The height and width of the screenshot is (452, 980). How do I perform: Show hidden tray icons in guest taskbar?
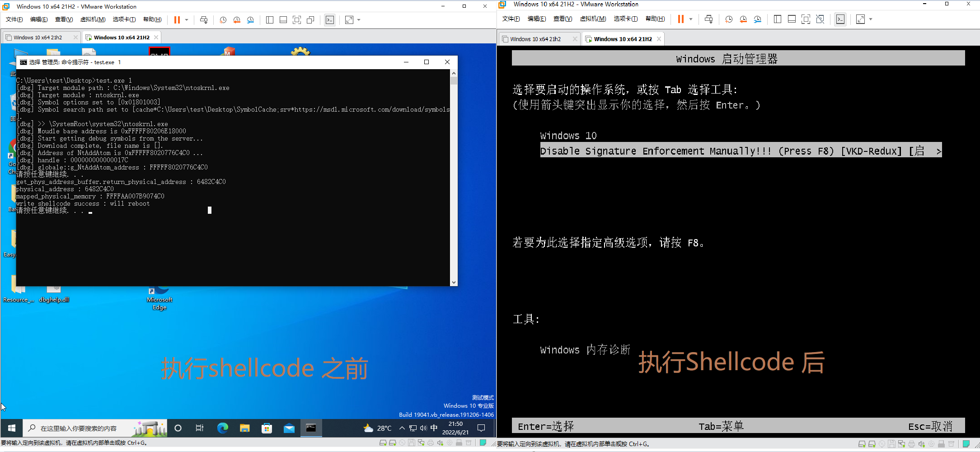tap(402, 428)
